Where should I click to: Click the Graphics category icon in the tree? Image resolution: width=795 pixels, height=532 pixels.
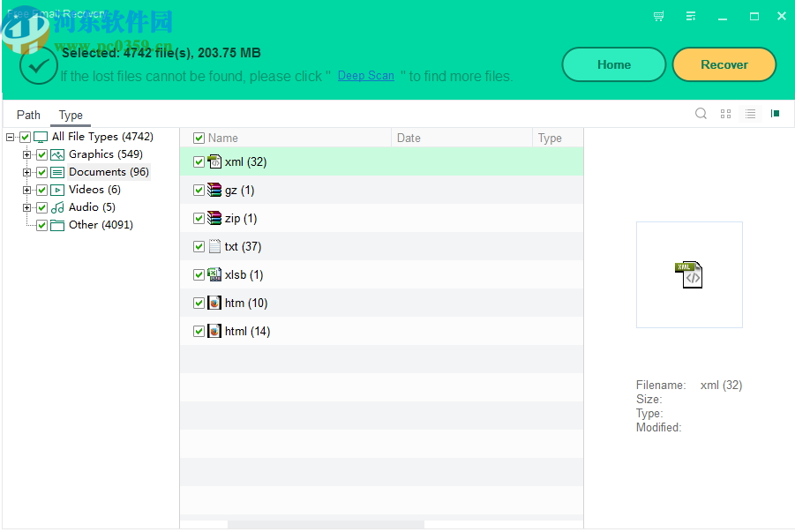56,154
